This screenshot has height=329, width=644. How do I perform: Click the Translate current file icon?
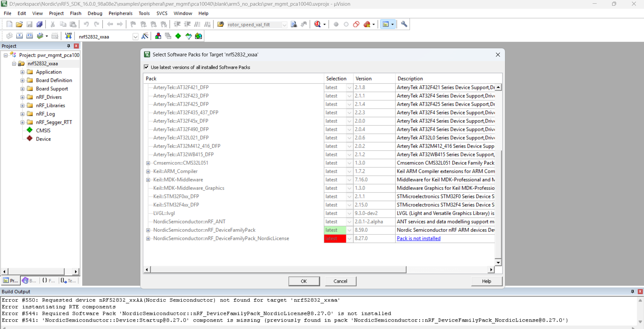click(x=9, y=36)
